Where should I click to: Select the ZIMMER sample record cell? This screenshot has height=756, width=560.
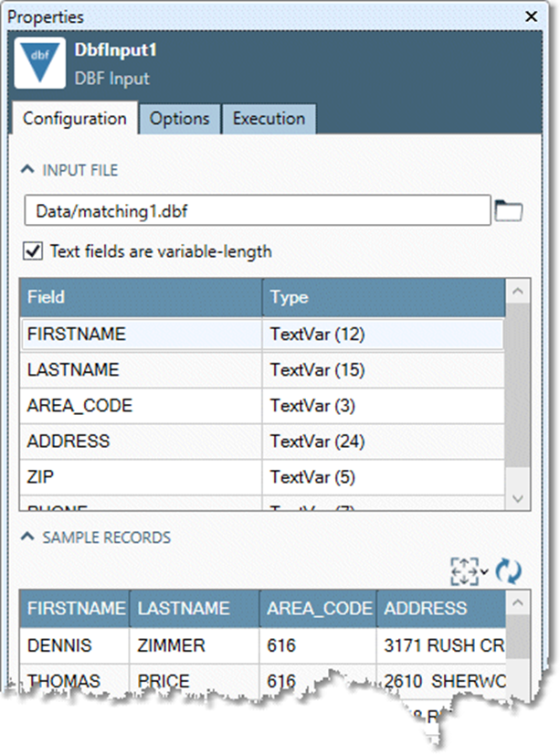pos(195,645)
